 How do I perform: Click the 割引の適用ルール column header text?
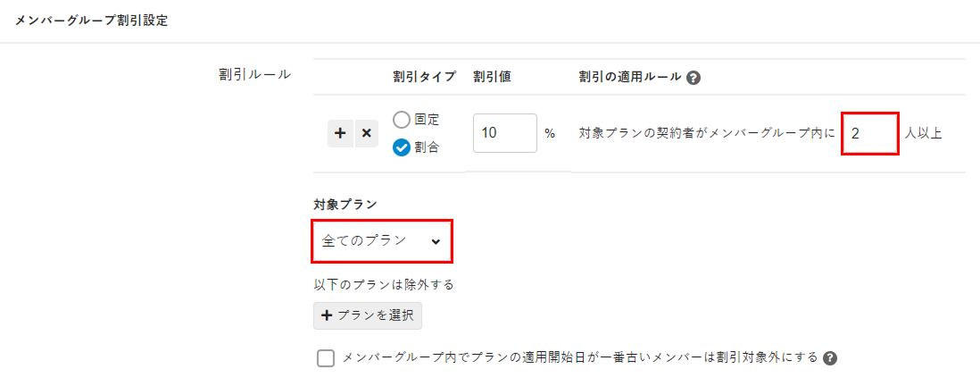630,77
